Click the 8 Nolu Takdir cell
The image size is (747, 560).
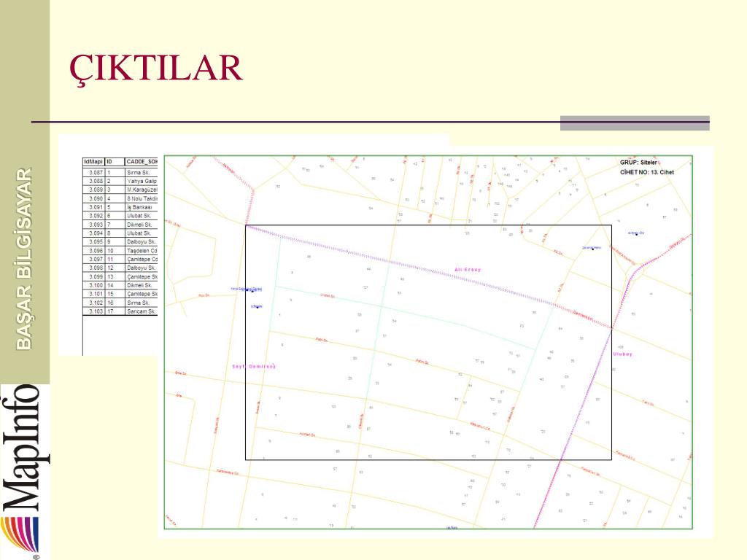coord(142,198)
